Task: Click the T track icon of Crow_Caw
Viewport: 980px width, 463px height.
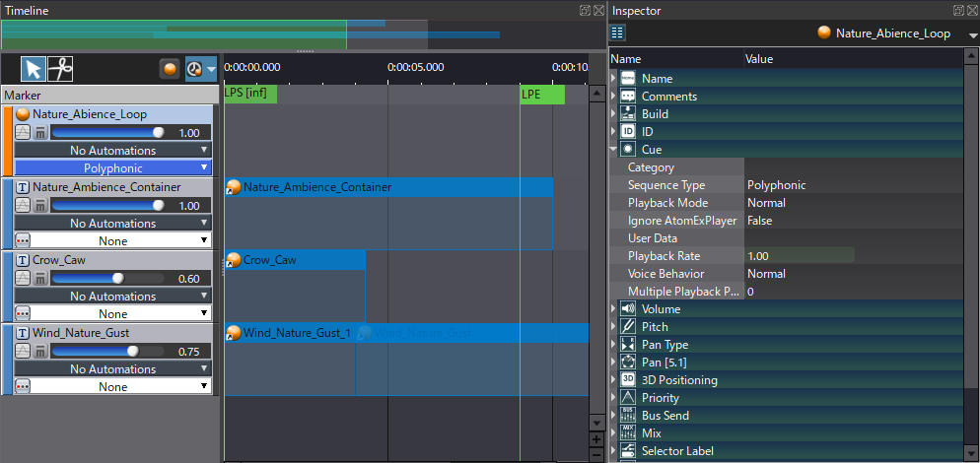Action: pyautogui.click(x=23, y=260)
